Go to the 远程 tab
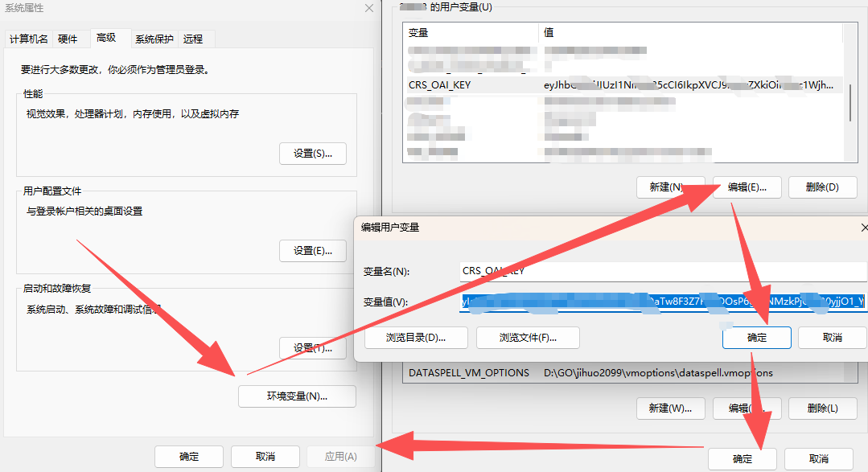Image resolution: width=868 pixels, height=472 pixels. (193, 39)
